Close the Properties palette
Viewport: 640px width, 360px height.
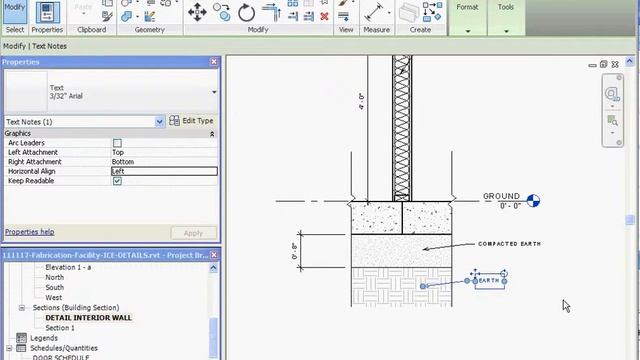(214, 62)
